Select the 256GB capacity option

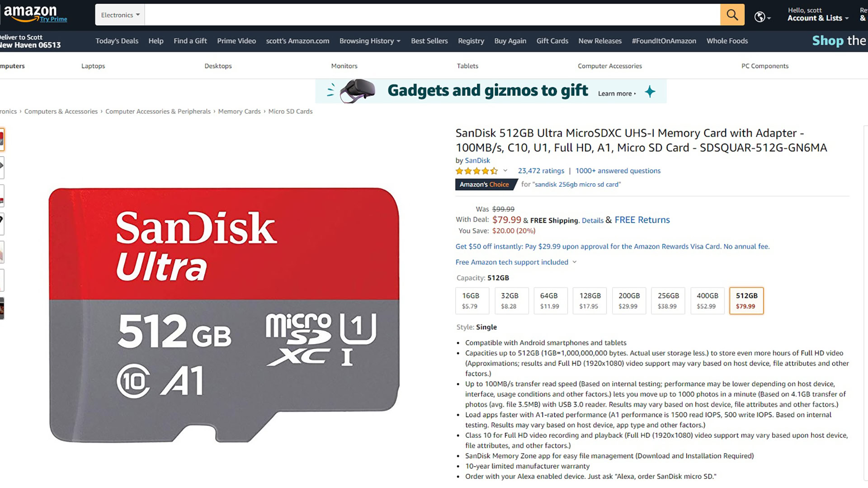click(x=668, y=301)
